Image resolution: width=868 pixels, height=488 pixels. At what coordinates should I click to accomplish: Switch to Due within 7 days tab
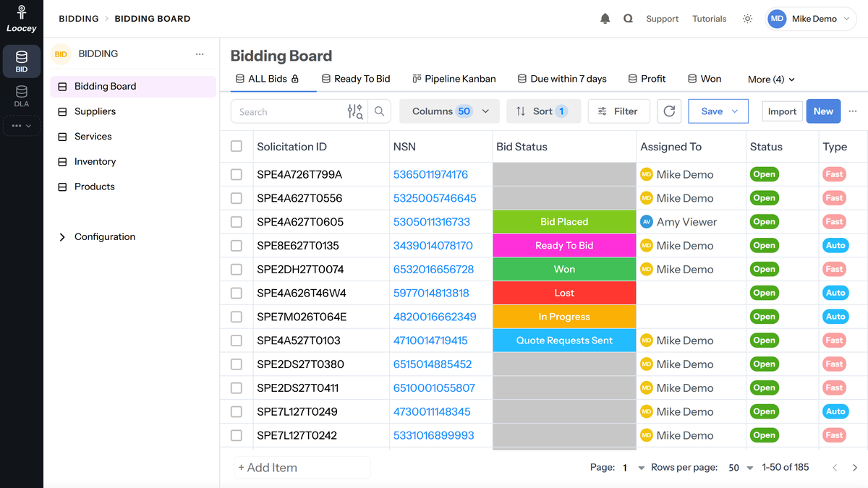click(x=561, y=79)
